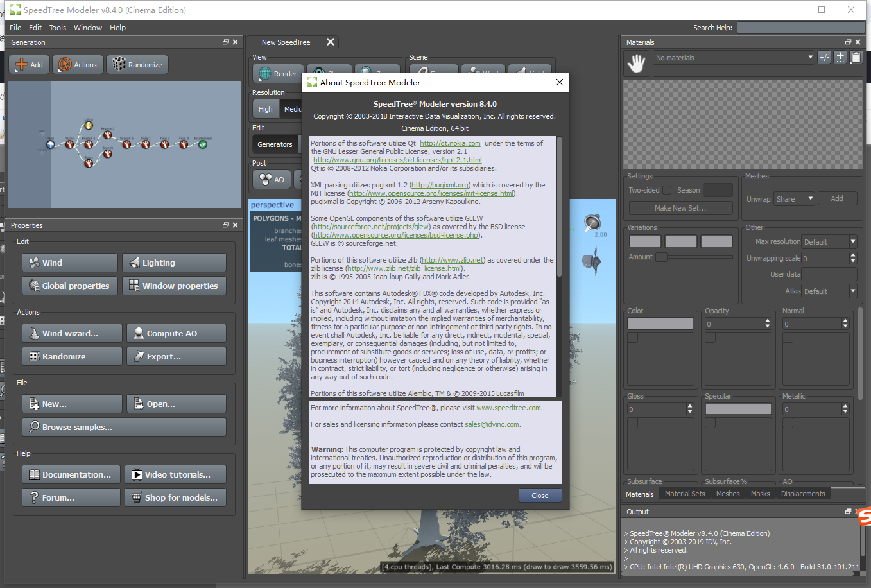871x588 pixels.
Task: Switch to the Displacements tab
Action: (x=803, y=494)
